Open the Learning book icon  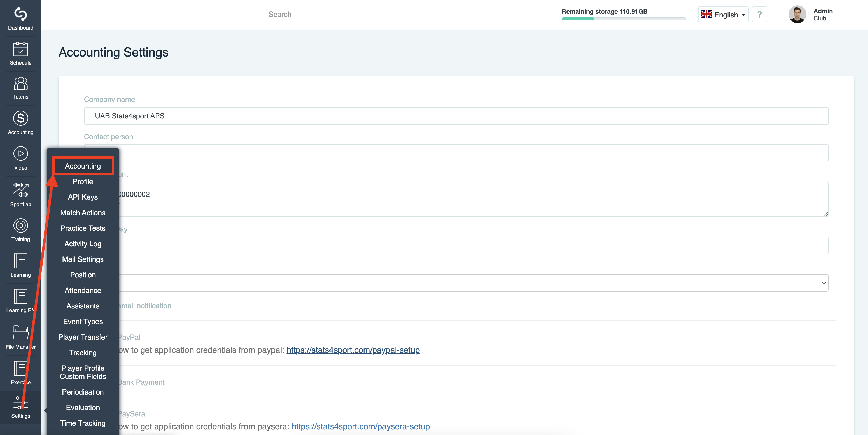(20, 261)
